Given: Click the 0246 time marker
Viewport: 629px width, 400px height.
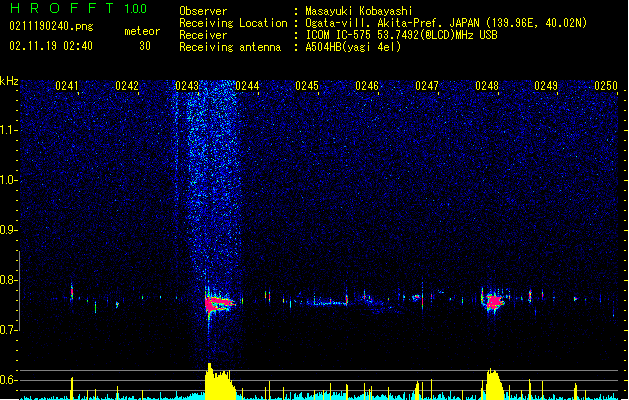Looking at the screenshot, I should [367, 86].
